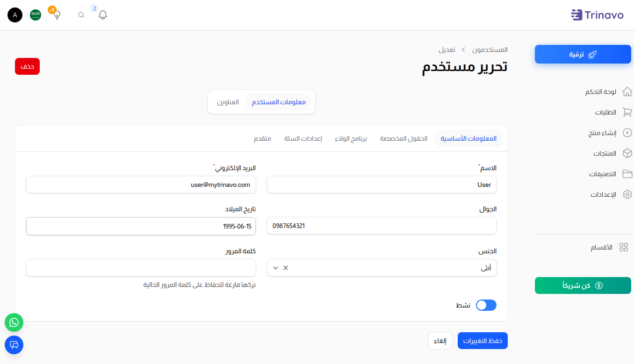This screenshot has height=364, width=634.
Task: Clear the الجنس selection with X icon
Action: pyautogui.click(x=286, y=268)
